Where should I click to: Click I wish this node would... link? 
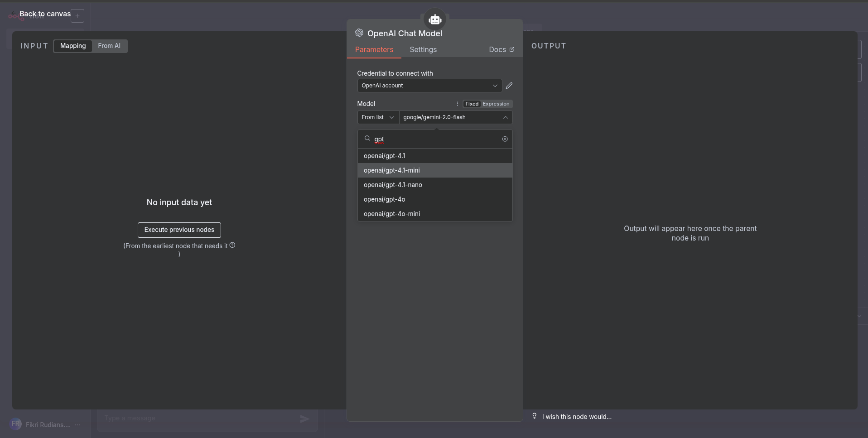tap(577, 417)
